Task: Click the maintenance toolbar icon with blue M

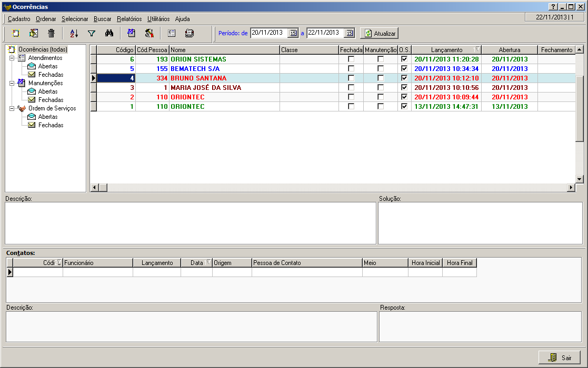Action: [x=131, y=33]
